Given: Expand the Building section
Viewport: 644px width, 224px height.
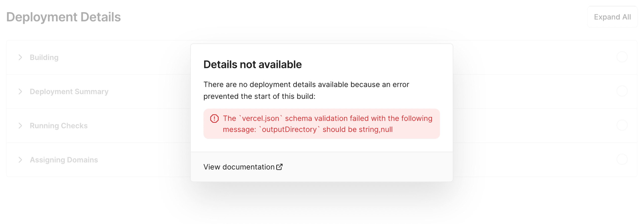Looking at the screenshot, I should (x=44, y=57).
